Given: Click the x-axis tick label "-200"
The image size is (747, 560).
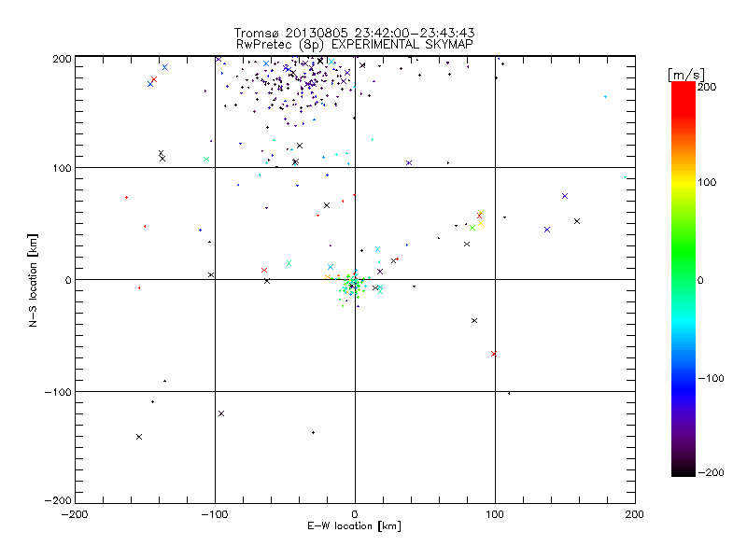Looking at the screenshot, I should pos(75,514).
